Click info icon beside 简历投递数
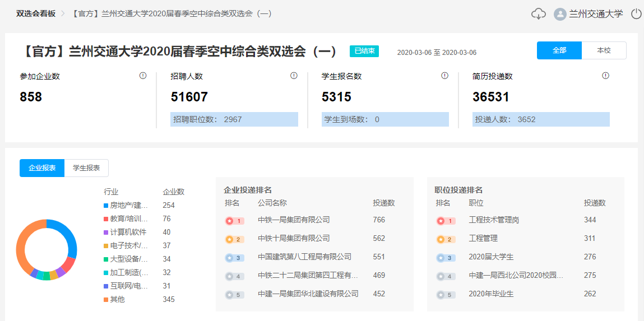This screenshot has height=321, width=644. 605,76
